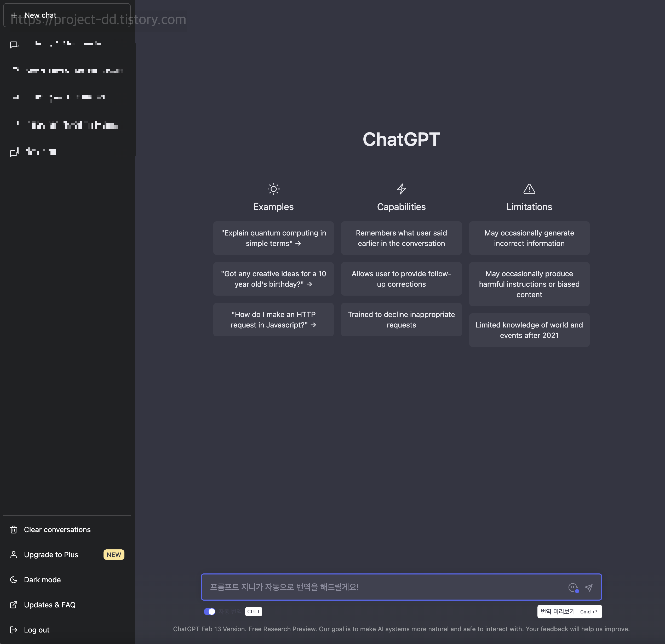
Task: Click the send message paper plane icon
Action: 589,588
